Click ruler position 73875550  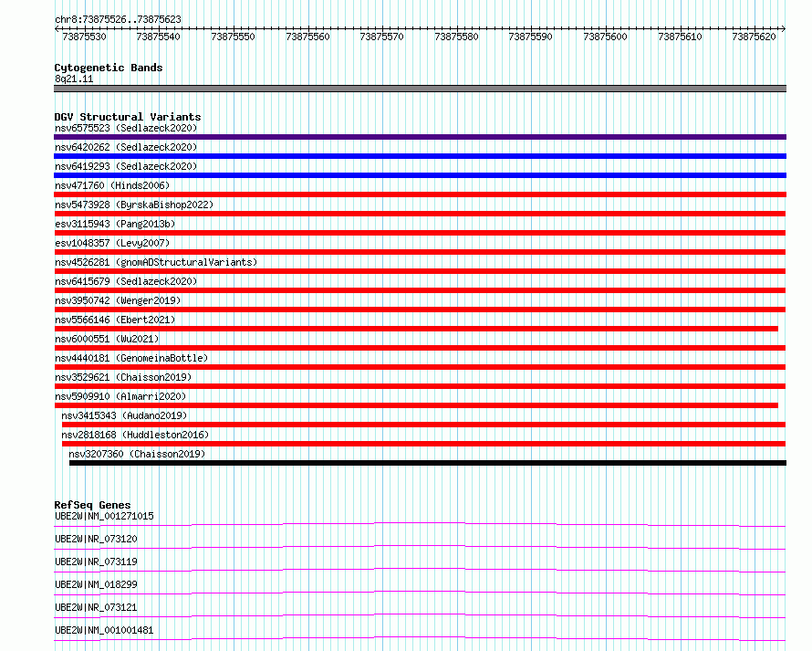[x=233, y=37]
